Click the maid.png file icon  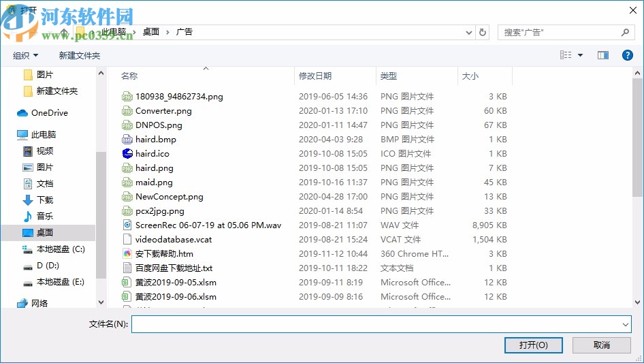(x=127, y=182)
